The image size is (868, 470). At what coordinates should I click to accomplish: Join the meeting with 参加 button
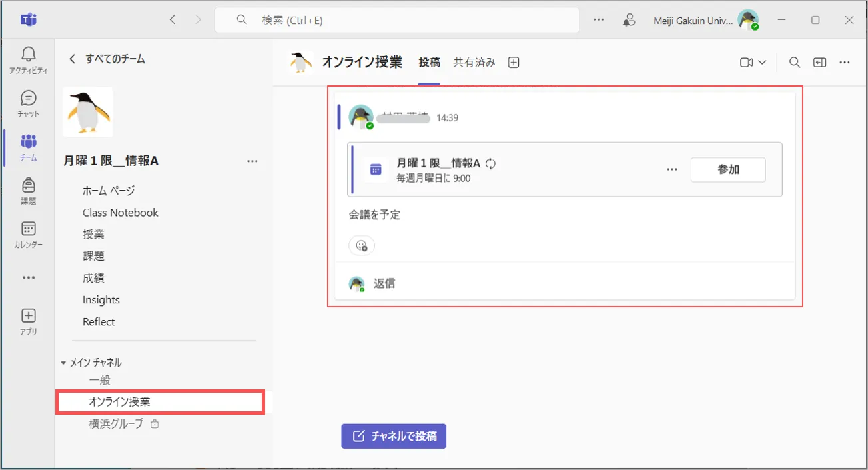coord(727,169)
